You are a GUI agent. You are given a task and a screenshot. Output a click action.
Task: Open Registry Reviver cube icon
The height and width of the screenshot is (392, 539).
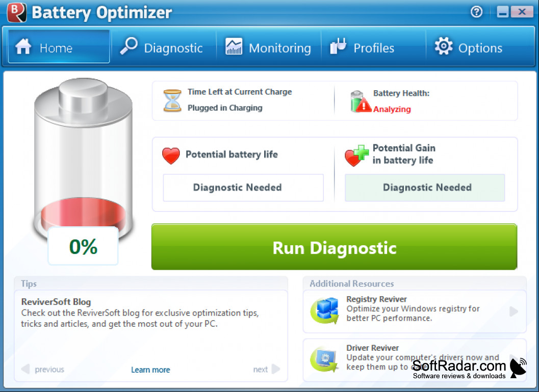pyautogui.click(x=324, y=310)
